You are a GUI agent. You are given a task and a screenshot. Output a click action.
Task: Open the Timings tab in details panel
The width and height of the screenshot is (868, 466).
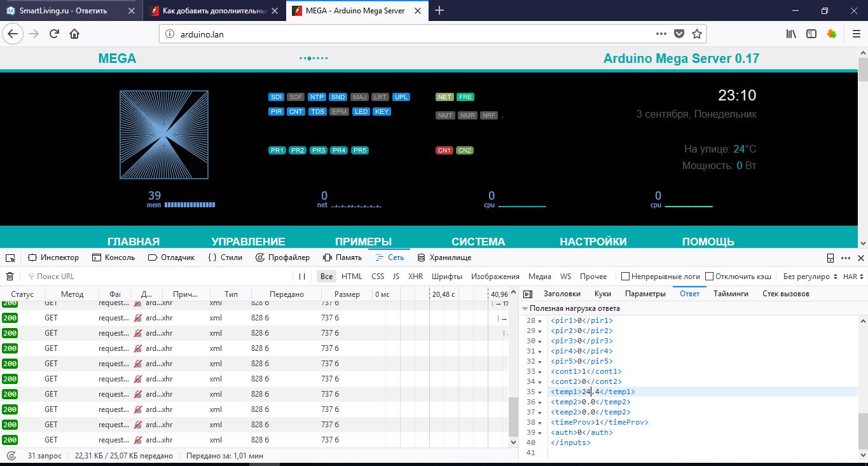click(x=731, y=294)
